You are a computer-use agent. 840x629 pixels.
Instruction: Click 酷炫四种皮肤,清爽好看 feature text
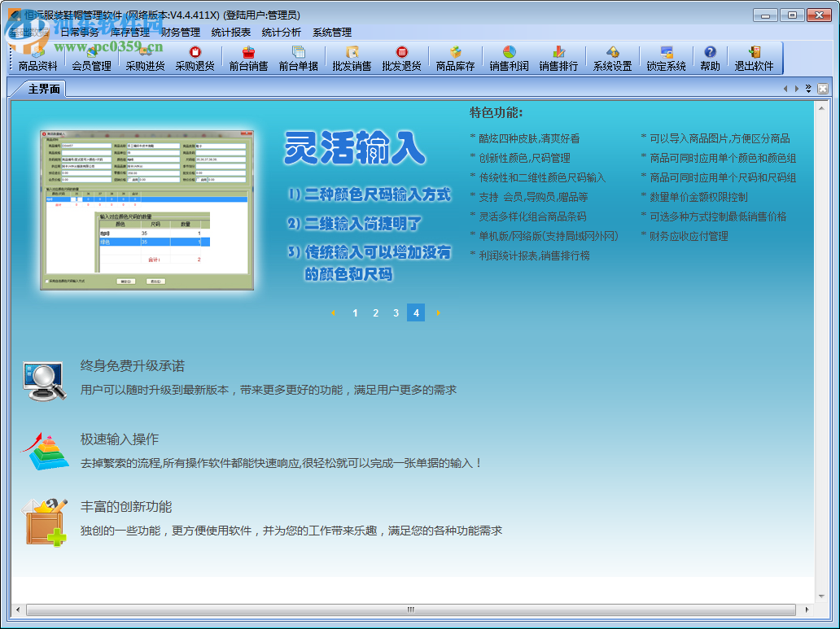pos(529,139)
